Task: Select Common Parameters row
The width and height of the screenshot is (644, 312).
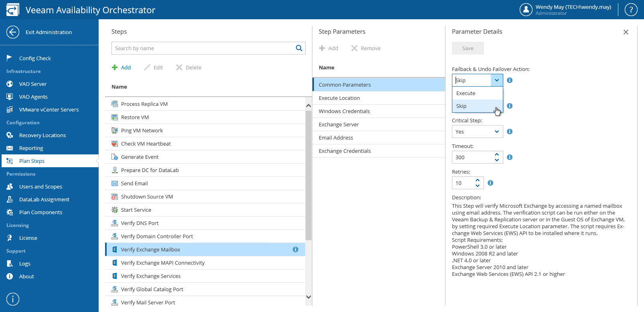Action: (x=379, y=85)
